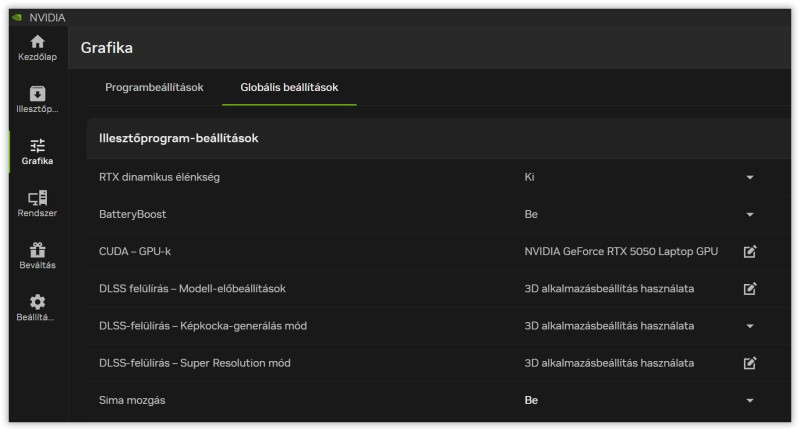The width and height of the screenshot is (800, 431).
Task: Open the Beváltás gift icon
Action: point(38,250)
